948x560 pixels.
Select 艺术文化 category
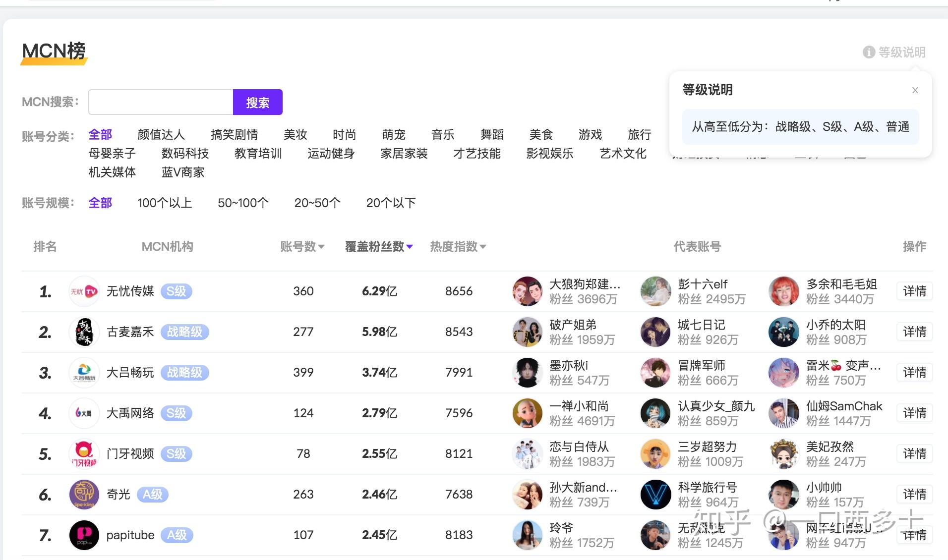tap(623, 153)
